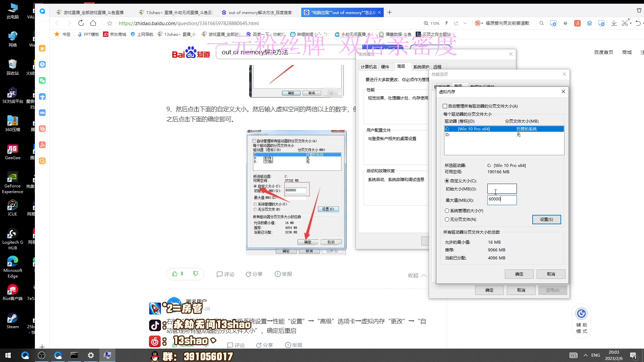The height and width of the screenshot is (362, 644).
Task: Expand the address bar chevron dropdown
Action: [465, 23]
